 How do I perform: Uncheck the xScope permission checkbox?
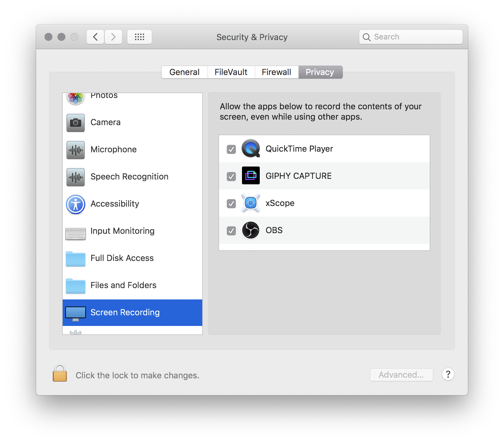pos(231,203)
